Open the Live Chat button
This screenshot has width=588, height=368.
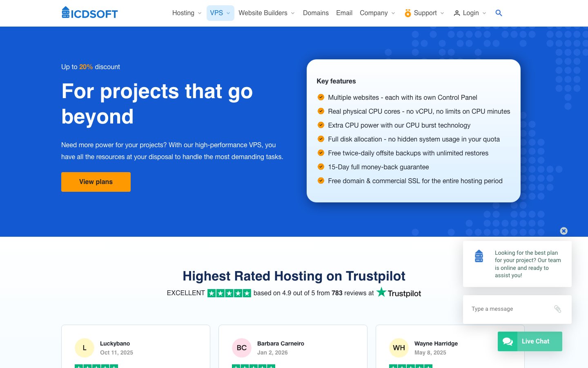530,341
